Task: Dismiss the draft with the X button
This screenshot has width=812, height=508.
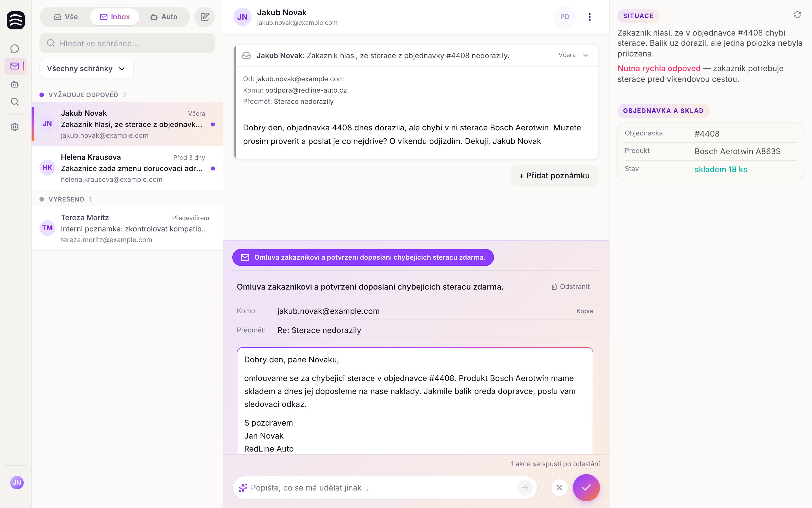Action: 559,487
